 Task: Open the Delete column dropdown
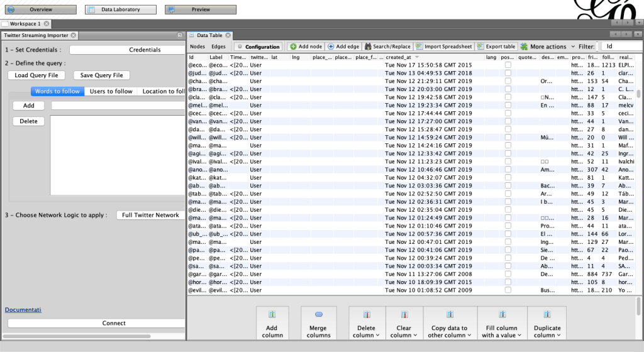coord(377,335)
